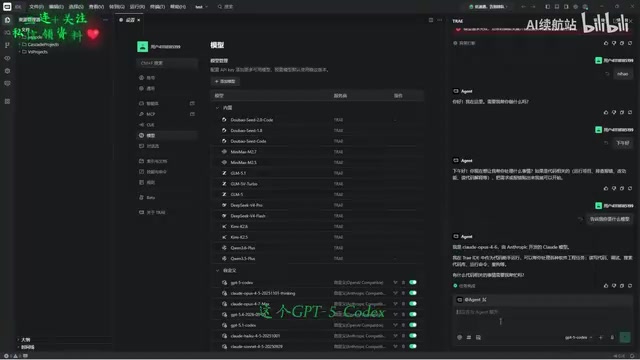Open the 终端(T) menu
640x360 pixels.
[x=158, y=7]
